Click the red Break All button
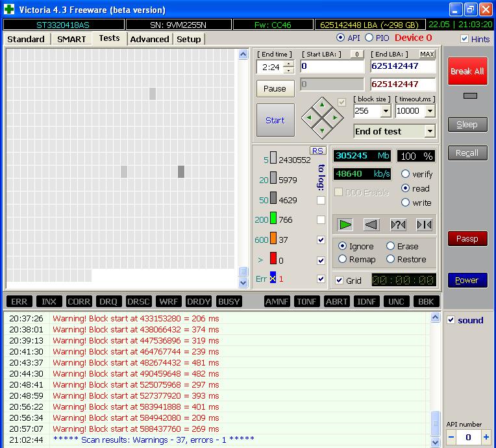Viewport: 496px width, 448px height. (467, 71)
